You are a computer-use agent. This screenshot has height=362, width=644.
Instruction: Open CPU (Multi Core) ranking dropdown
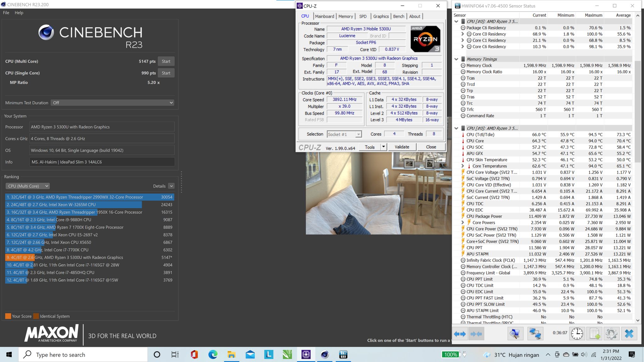click(x=28, y=186)
